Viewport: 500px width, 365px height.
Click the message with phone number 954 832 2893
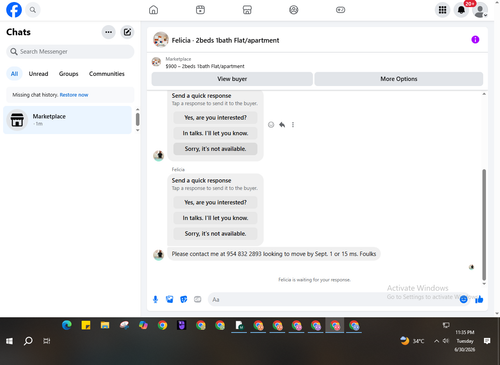click(x=274, y=254)
